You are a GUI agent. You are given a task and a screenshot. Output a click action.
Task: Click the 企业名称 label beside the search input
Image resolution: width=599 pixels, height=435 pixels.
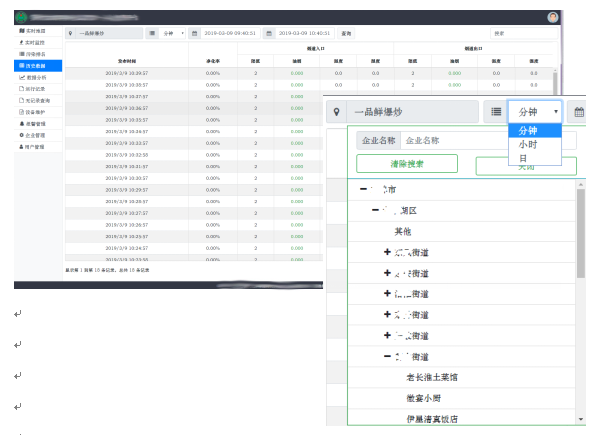point(379,141)
